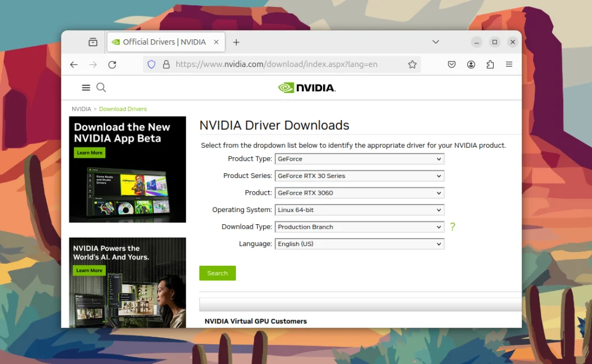The image size is (592, 364).
Task: Click the NVIDIA site search magnifier icon
Action: (101, 87)
